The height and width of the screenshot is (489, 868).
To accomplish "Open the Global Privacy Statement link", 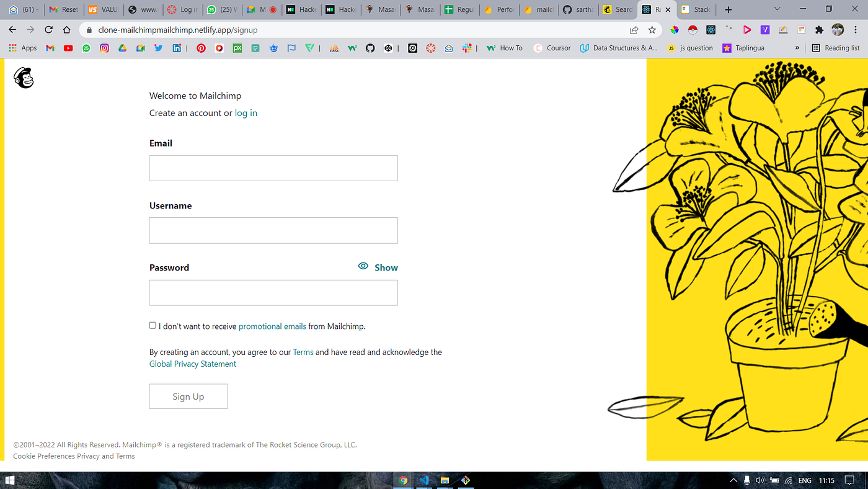I will 193,364.
